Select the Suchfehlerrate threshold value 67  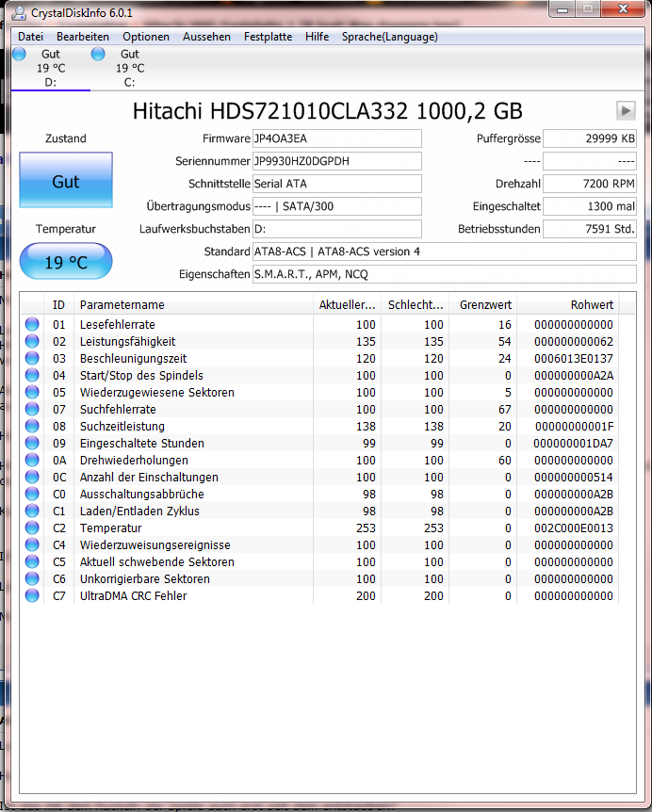(x=505, y=410)
